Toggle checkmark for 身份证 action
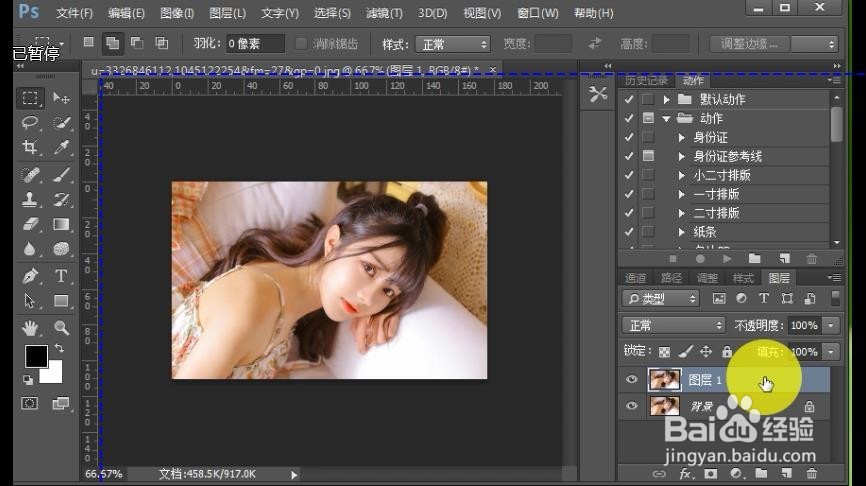This screenshot has height=486, width=866. (x=629, y=137)
